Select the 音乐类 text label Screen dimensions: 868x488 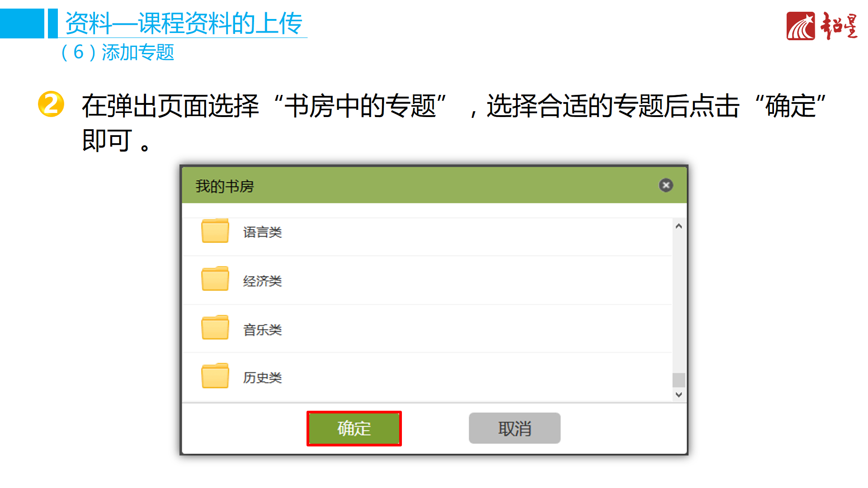(262, 330)
